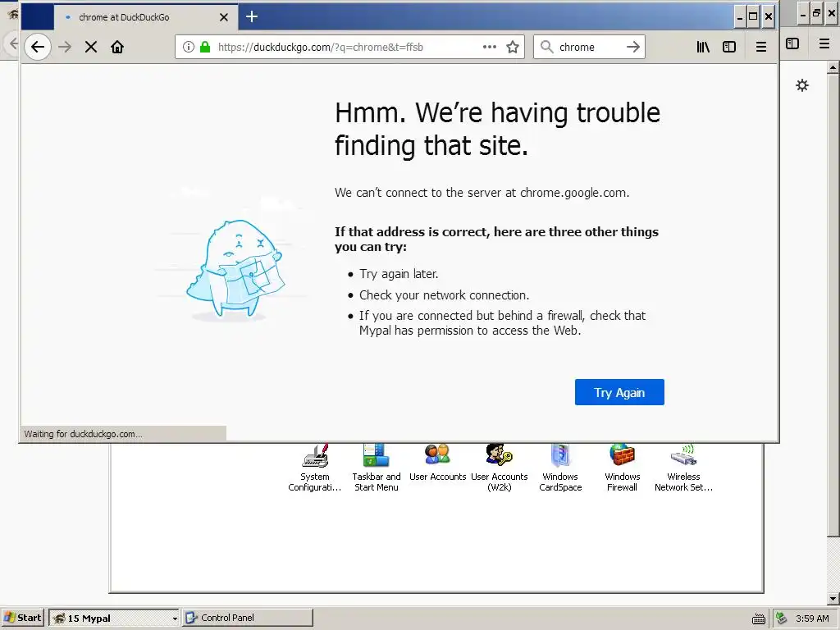Viewport: 840px width, 630px height.
Task: Bookmark this page with the star icon
Action: click(x=513, y=47)
